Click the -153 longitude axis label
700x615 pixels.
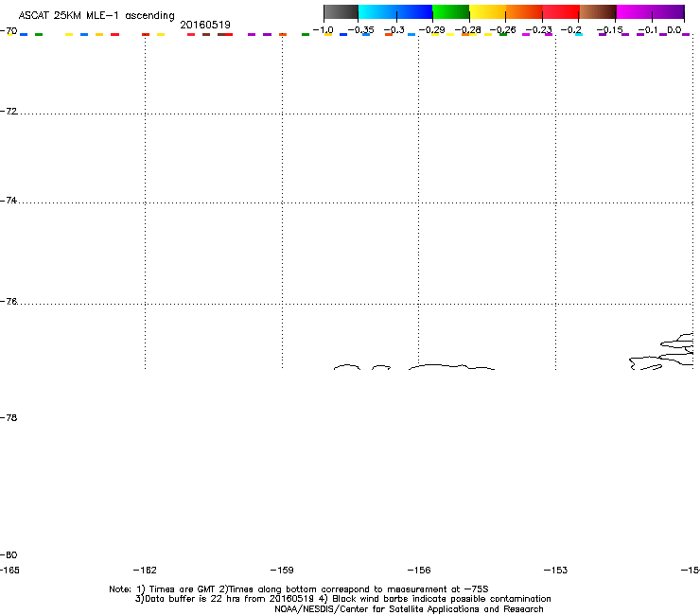tap(556, 570)
